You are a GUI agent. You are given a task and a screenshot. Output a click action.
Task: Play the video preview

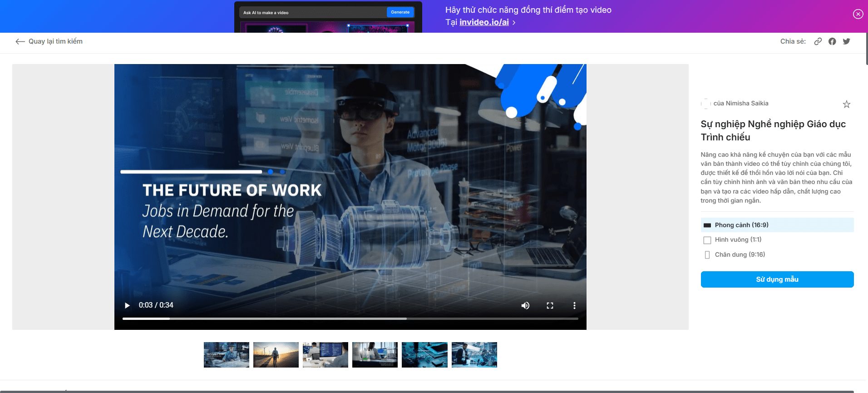click(x=128, y=305)
